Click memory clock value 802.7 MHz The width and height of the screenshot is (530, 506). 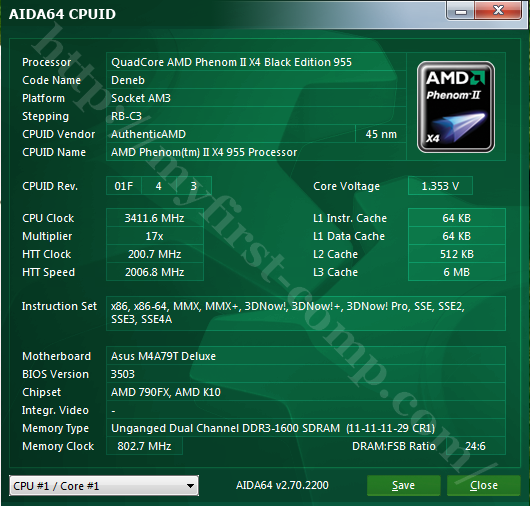point(144,446)
